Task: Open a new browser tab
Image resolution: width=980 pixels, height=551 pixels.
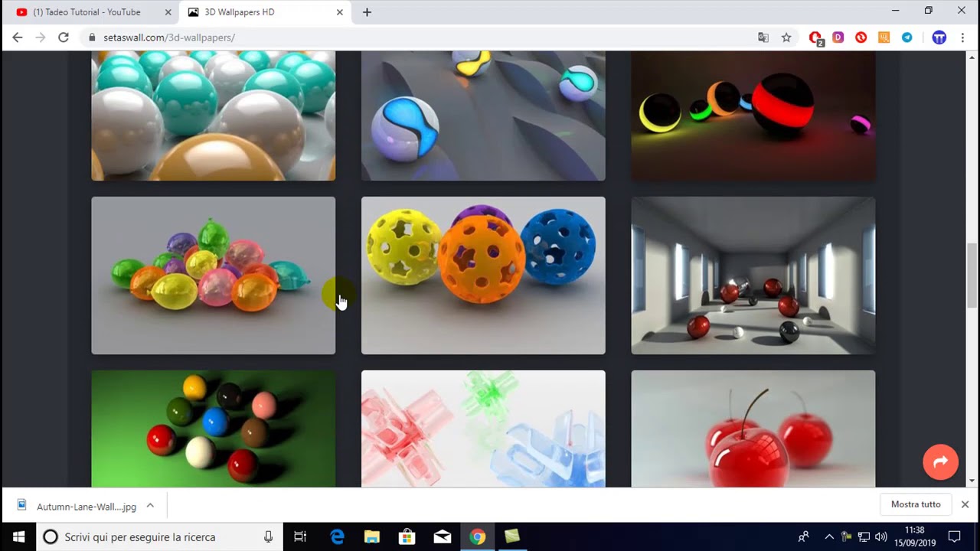Action: pos(367,12)
